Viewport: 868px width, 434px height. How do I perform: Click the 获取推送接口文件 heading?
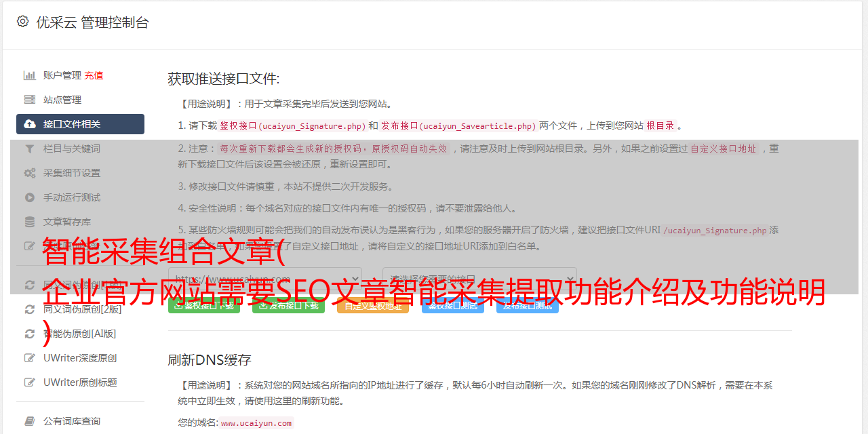[224, 79]
